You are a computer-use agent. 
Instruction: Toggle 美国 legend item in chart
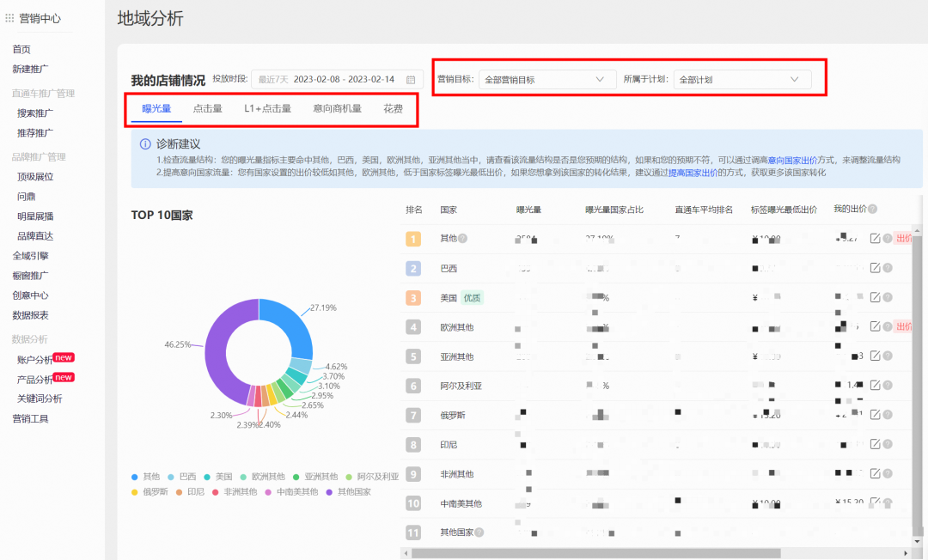218,477
